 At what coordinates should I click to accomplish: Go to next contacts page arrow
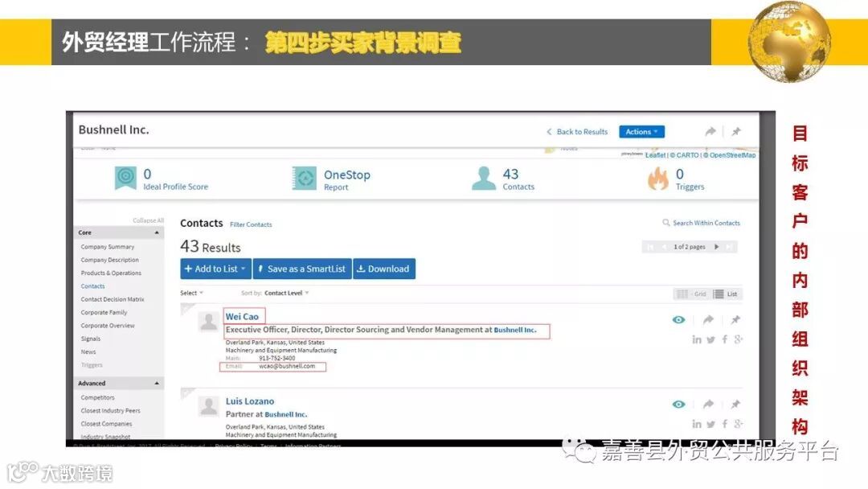point(717,247)
